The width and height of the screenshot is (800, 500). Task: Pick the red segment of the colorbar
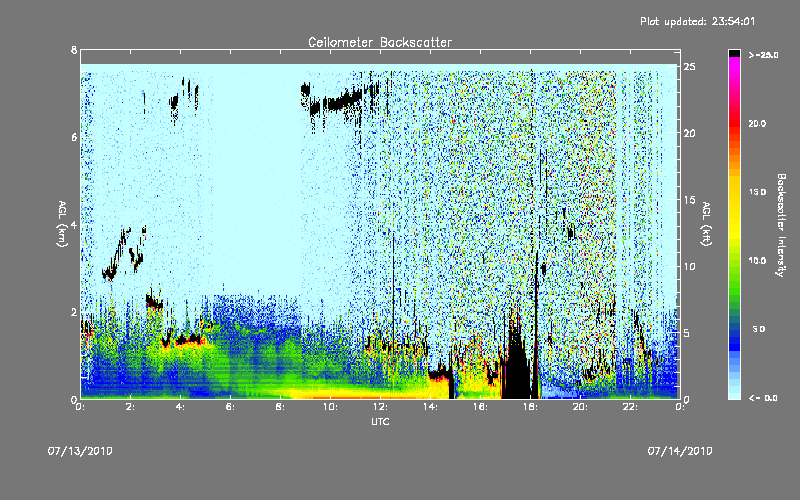coord(734,125)
